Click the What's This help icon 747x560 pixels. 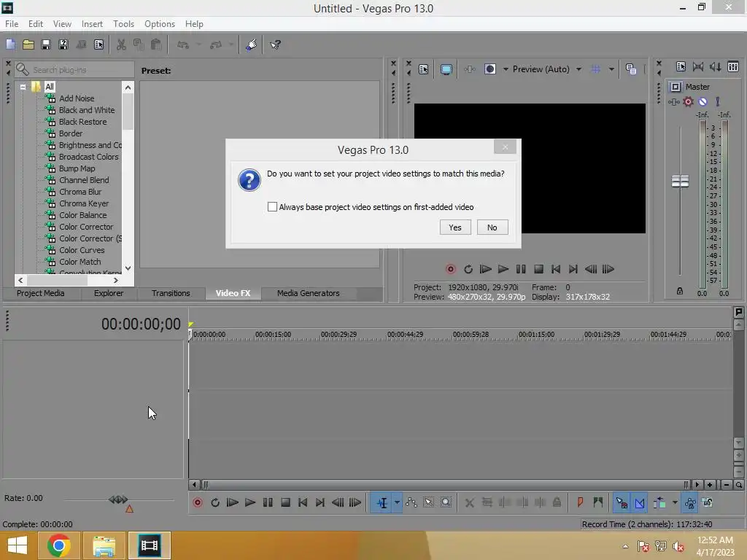pyautogui.click(x=275, y=44)
